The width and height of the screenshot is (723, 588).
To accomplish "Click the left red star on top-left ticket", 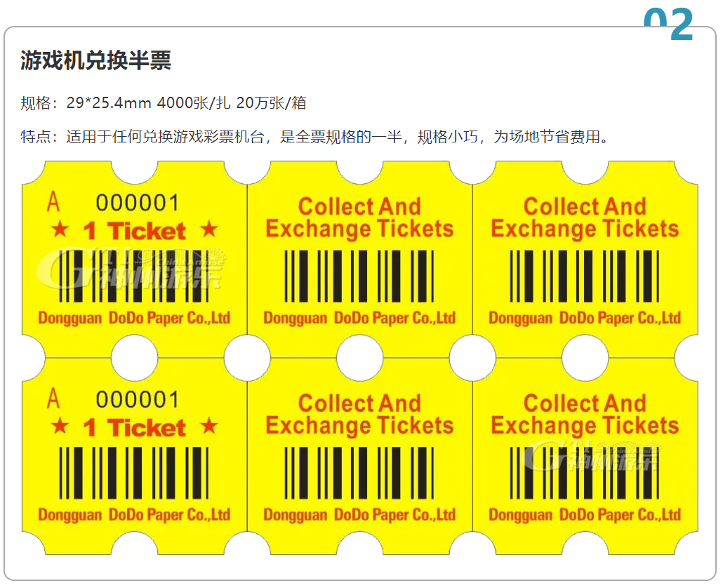I will [60, 229].
